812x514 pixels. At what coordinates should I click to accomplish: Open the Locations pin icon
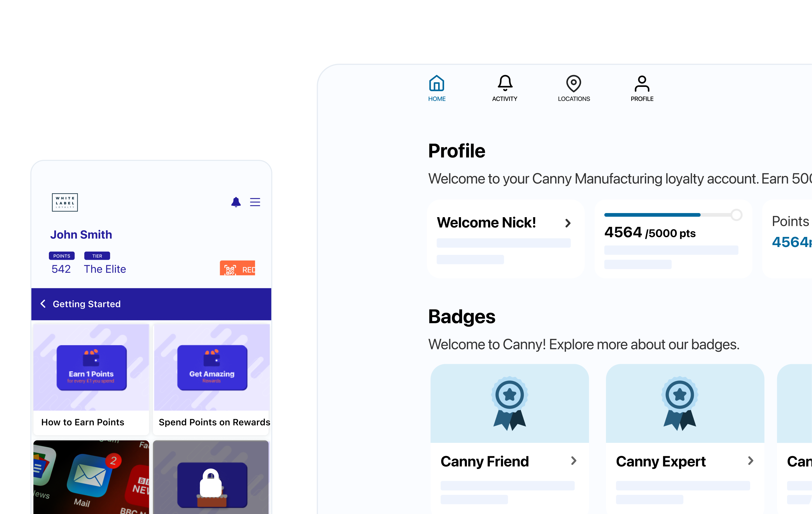click(573, 83)
